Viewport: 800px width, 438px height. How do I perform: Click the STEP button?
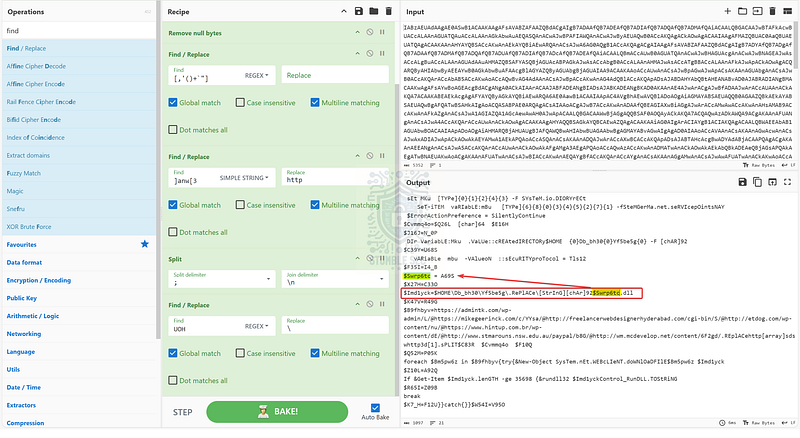click(182, 412)
